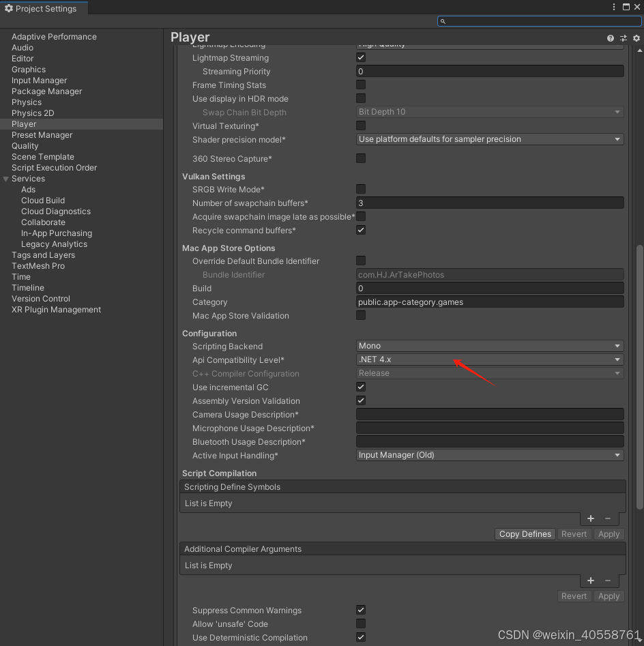The width and height of the screenshot is (644, 646).
Task: Select Quality in the settings sidebar
Action: coord(25,145)
